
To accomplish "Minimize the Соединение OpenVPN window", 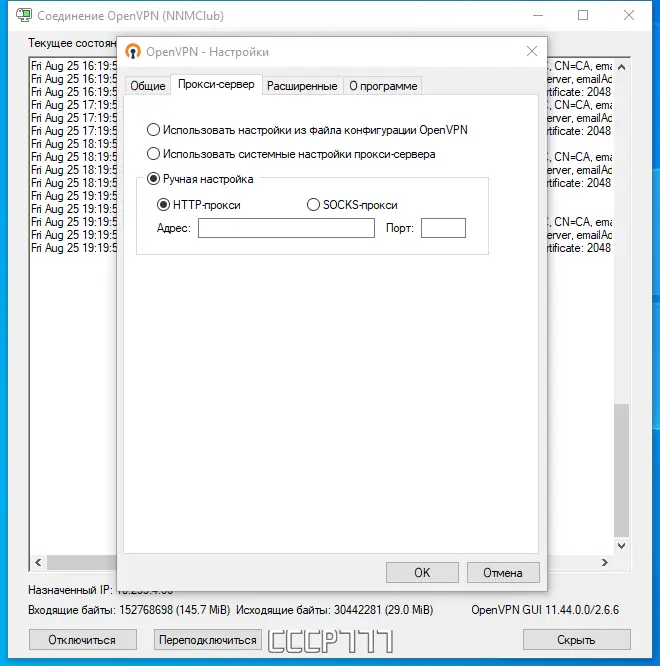I will (x=538, y=15).
